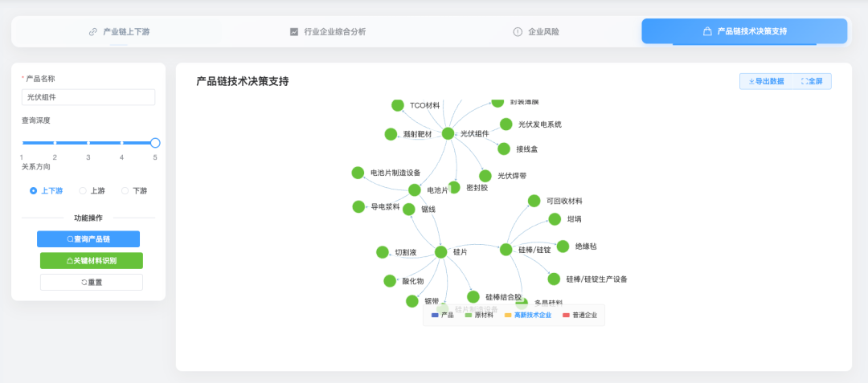Screen dimensions: 868x383
Task: Export data with 导出数据
Action: pos(766,81)
